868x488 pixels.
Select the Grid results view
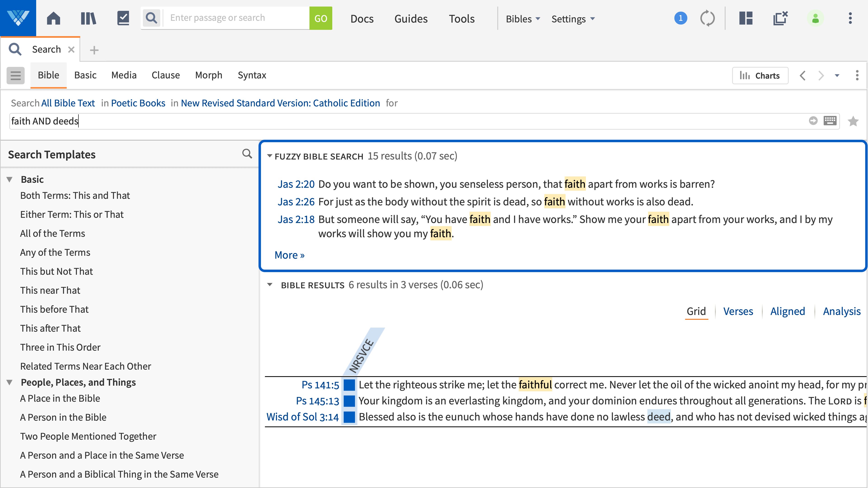click(x=696, y=312)
